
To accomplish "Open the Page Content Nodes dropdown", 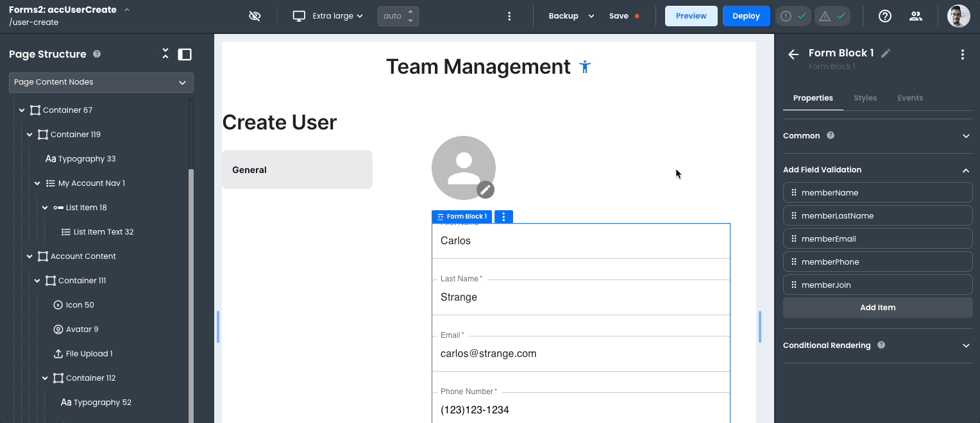I will 101,82.
